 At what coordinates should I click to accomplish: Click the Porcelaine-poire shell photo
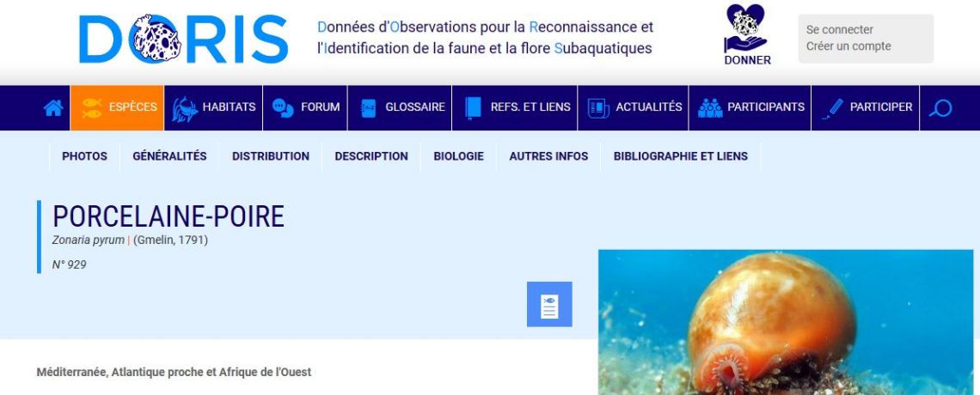click(x=786, y=322)
